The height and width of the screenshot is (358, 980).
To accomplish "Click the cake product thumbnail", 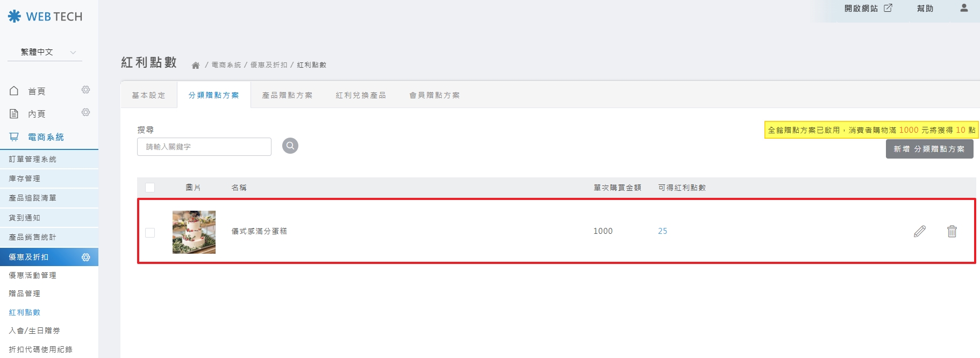I will click(194, 232).
